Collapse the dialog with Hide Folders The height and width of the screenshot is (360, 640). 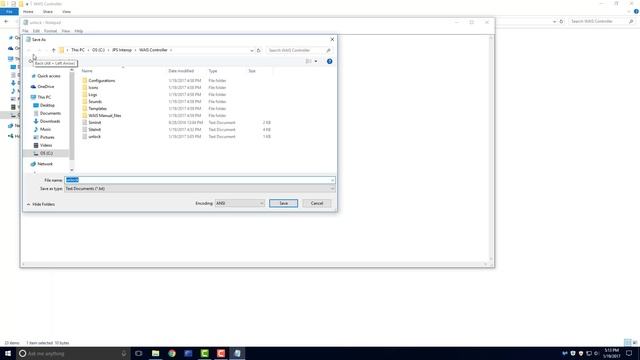(41, 204)
